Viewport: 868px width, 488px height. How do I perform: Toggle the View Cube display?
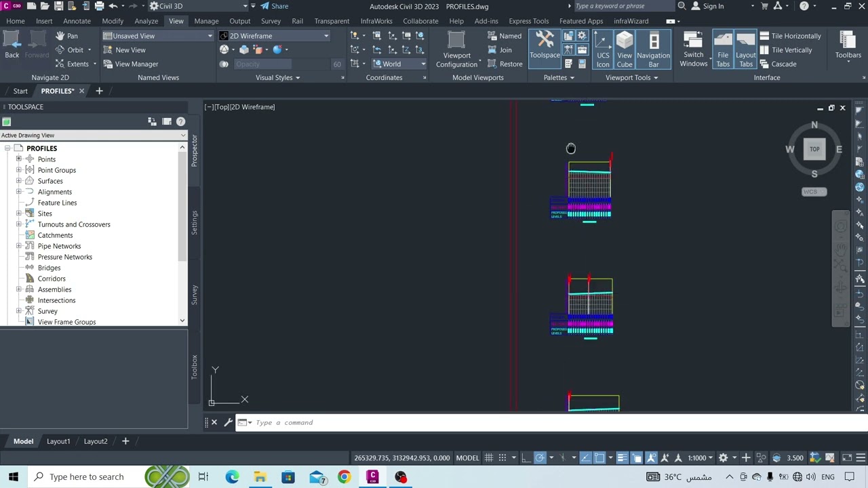[625, 49]
